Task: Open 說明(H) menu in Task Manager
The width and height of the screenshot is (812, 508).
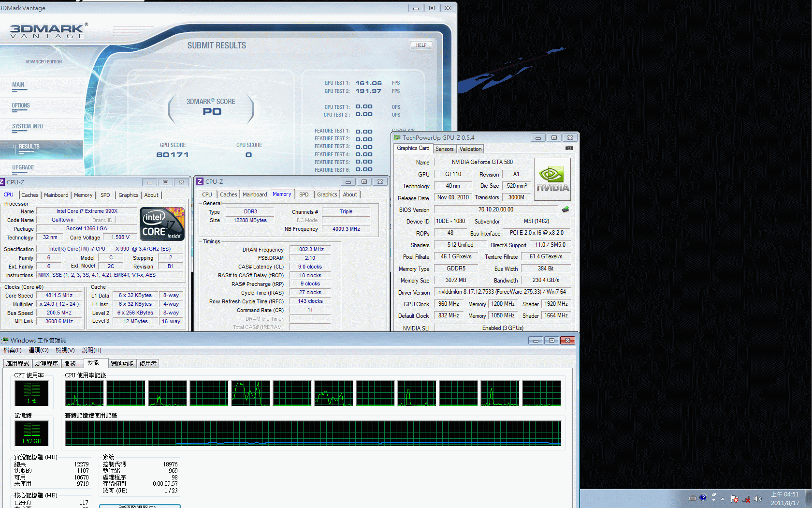Action: (x=91, y=350)
